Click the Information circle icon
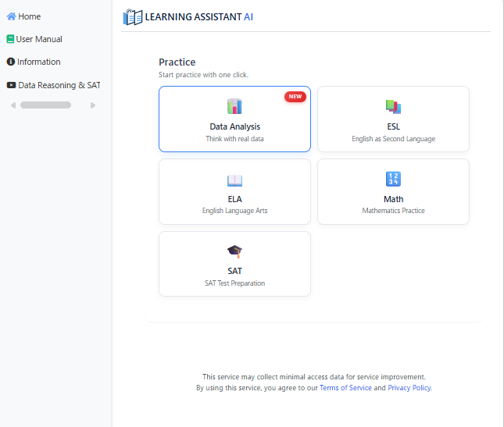The image size is (504, 427). tap(11, 62)
